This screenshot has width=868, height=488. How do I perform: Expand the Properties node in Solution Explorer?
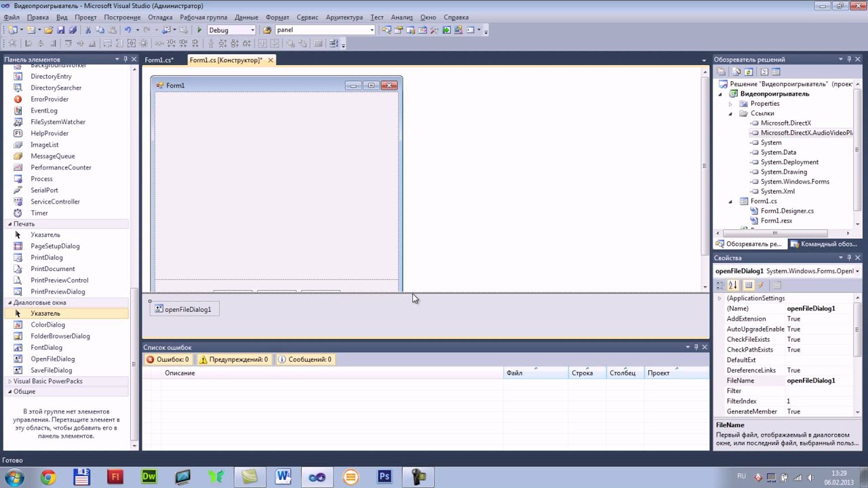pyautogui.click(x=730, y=104)
